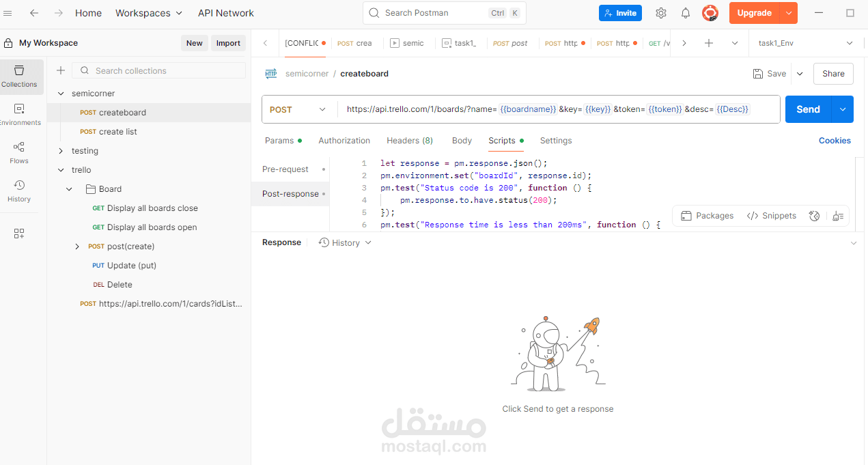Collapse the response pane chevron
The width and height of the screenshot is (868, 465).
pyautogui.click(x=854, y=243)
